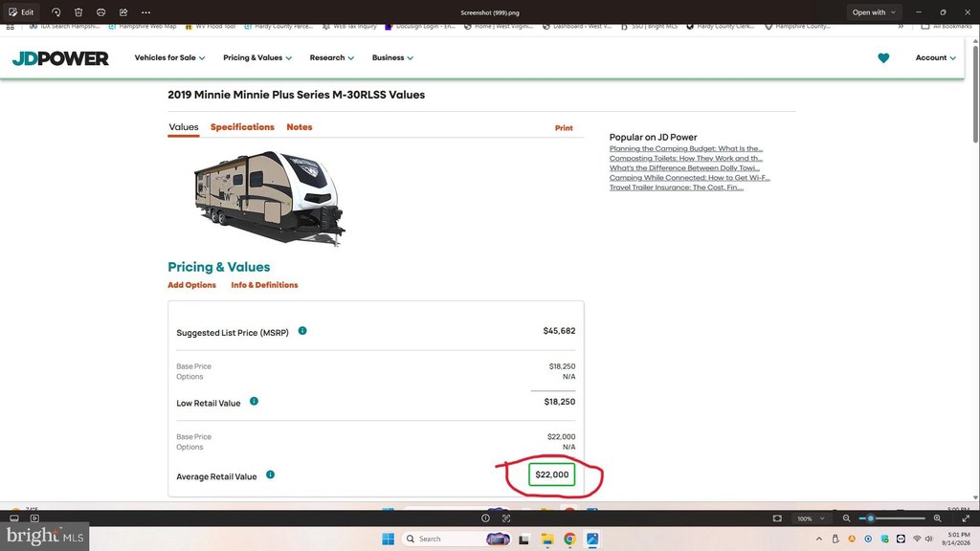The image size is (980, 551).
Task: Select the Values tab
Action: 184,127
